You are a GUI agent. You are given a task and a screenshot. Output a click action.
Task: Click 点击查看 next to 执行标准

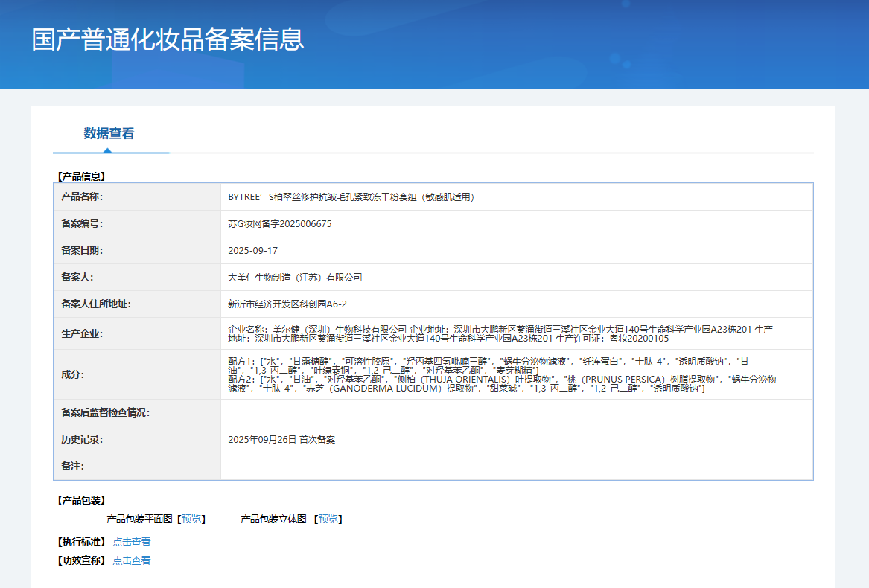coord(132,542)
